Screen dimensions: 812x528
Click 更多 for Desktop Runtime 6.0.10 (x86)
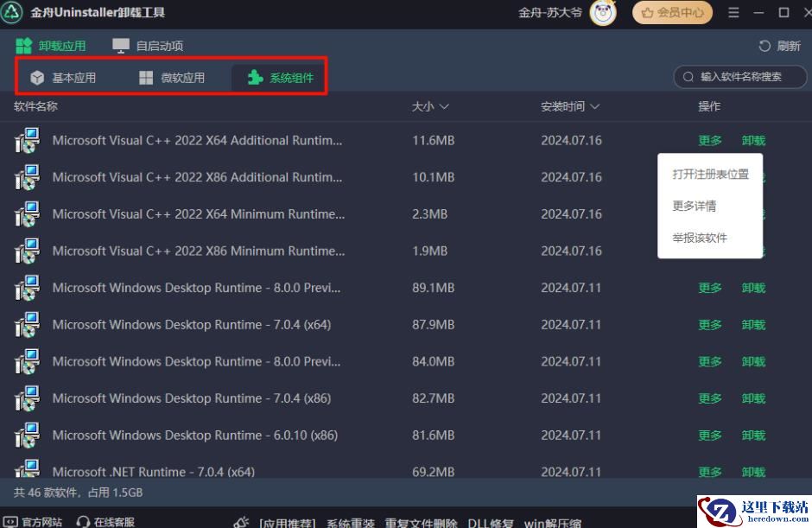click(710, 435)
